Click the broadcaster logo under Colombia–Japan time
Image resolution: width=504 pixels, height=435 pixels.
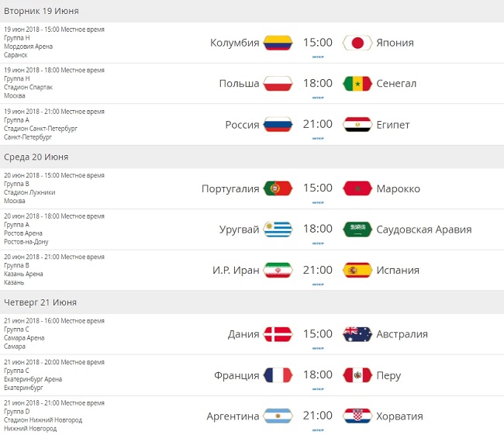point(317,57)
